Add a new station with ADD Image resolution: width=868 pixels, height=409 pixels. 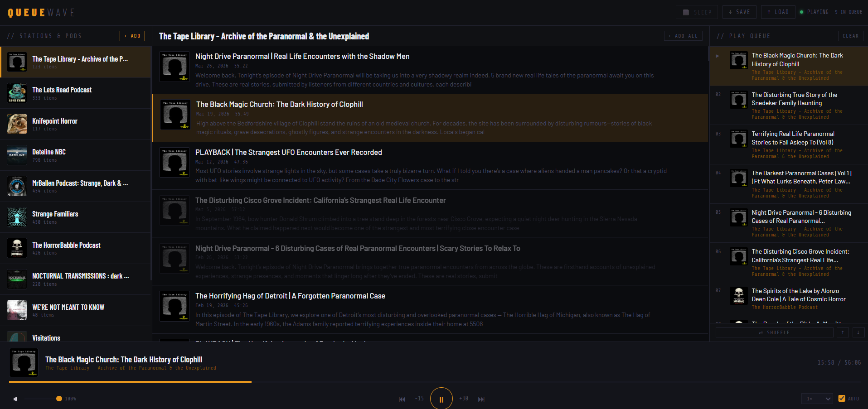click(x=132, y=36)
